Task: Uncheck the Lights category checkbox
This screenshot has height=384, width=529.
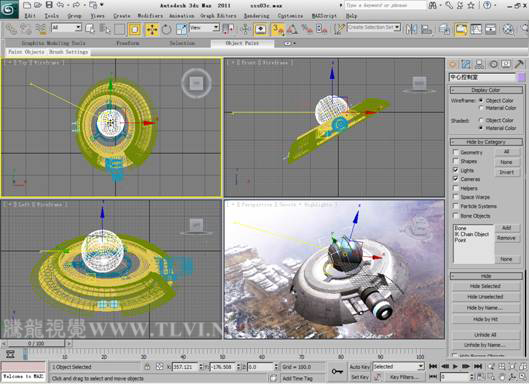Action: point(455,170)
